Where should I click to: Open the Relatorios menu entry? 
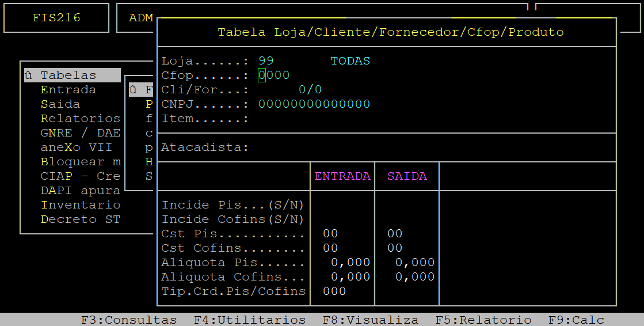click(80, 119)
